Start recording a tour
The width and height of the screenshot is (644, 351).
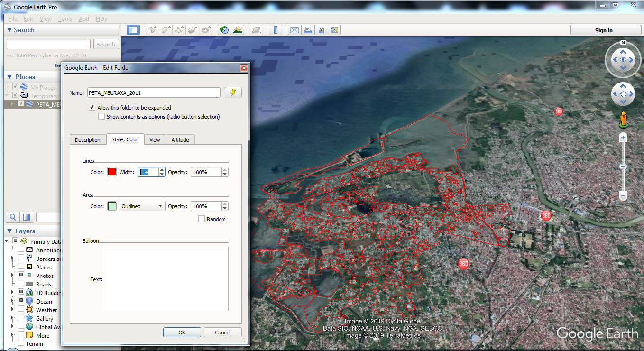pyautogui.click(x=205, y=29)
